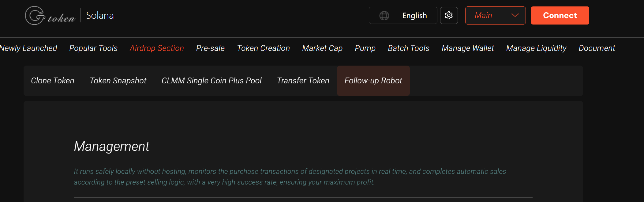Open the Batch Tools section

(408, 48)
